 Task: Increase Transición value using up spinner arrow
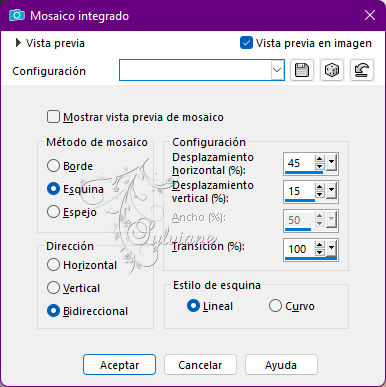[x=319, y=245]
